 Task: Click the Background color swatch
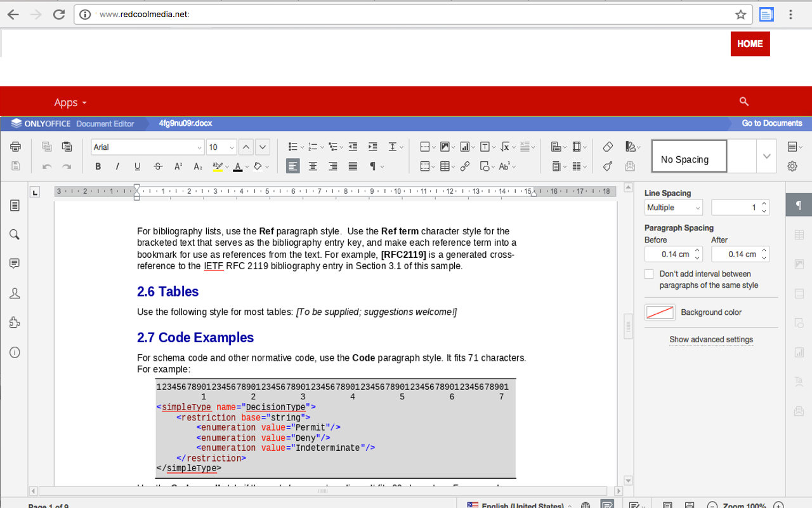click(660, 312)
